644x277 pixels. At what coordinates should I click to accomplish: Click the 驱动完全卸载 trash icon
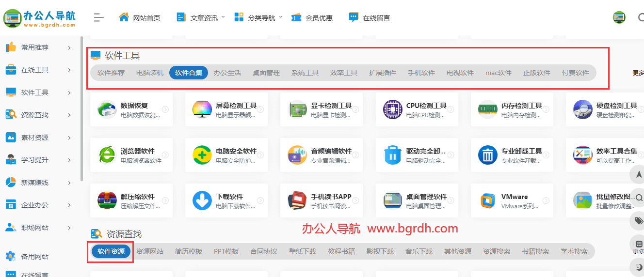point(393,155)
